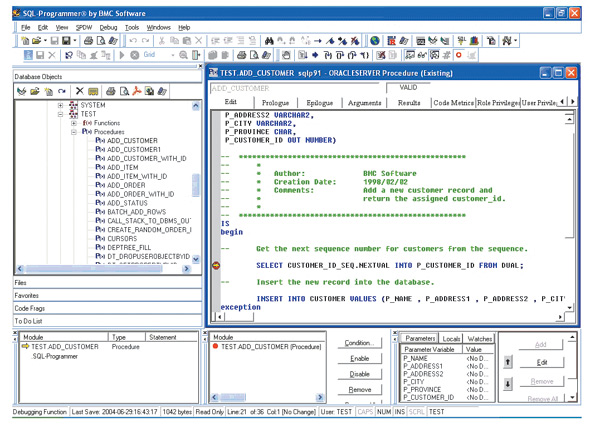Click the Enable breakpoint button
This screenshot has height=427, width=600.
tap(360, 359)
